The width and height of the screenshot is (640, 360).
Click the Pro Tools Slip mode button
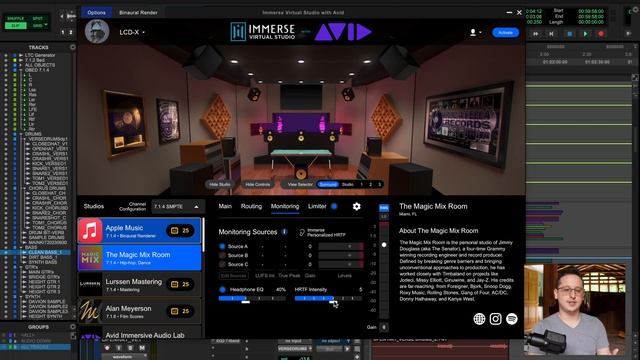[x=16, y=26]
